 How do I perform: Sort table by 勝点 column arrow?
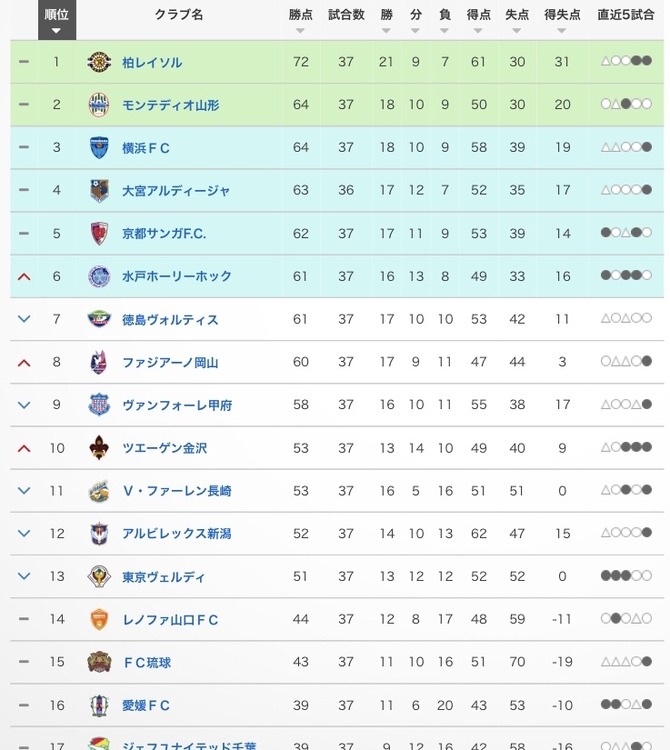point(300,31)
